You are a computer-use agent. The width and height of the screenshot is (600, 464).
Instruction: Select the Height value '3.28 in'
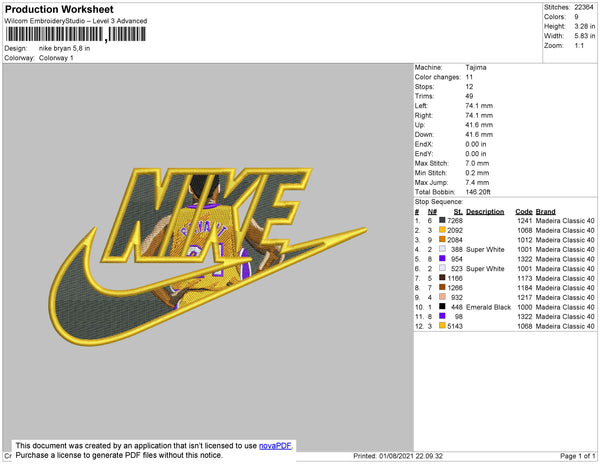point(584,26)
